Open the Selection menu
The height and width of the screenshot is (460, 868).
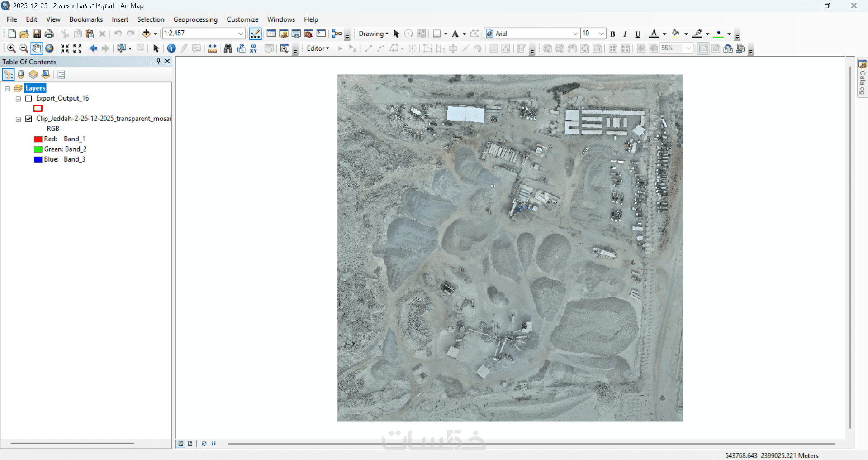click(x=151, y=19)
